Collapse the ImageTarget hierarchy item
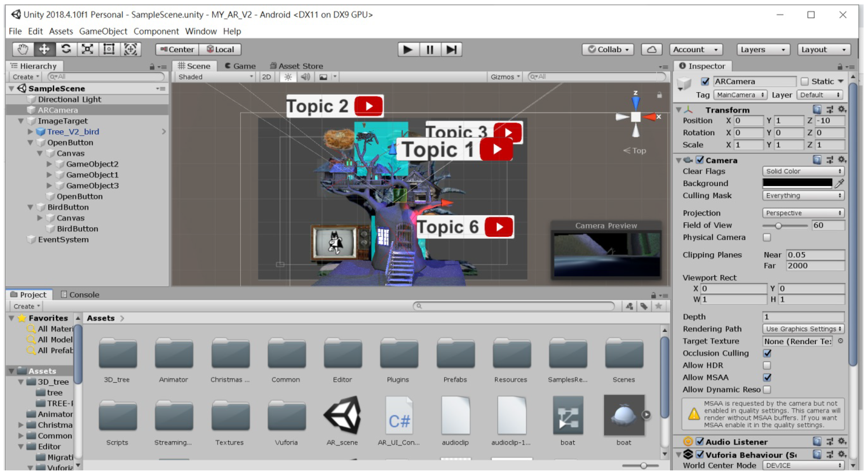Viewport: 868px width, 476px height. [x=21, y=121]
